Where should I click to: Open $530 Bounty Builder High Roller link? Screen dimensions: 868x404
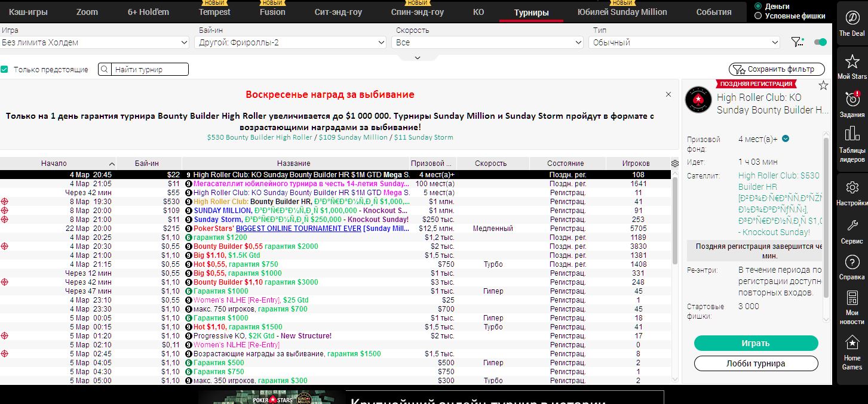click(260, 137)
